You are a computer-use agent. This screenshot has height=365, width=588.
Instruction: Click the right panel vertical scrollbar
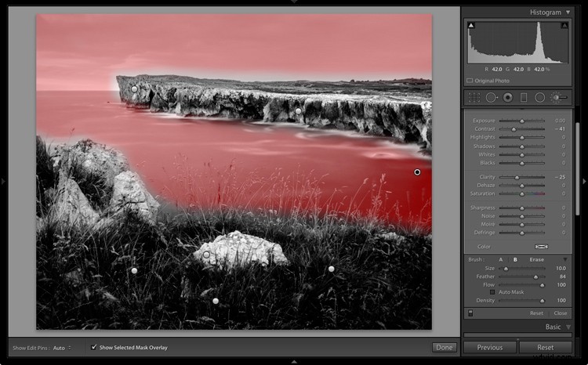pyautogui.click(x=578, y=168)
